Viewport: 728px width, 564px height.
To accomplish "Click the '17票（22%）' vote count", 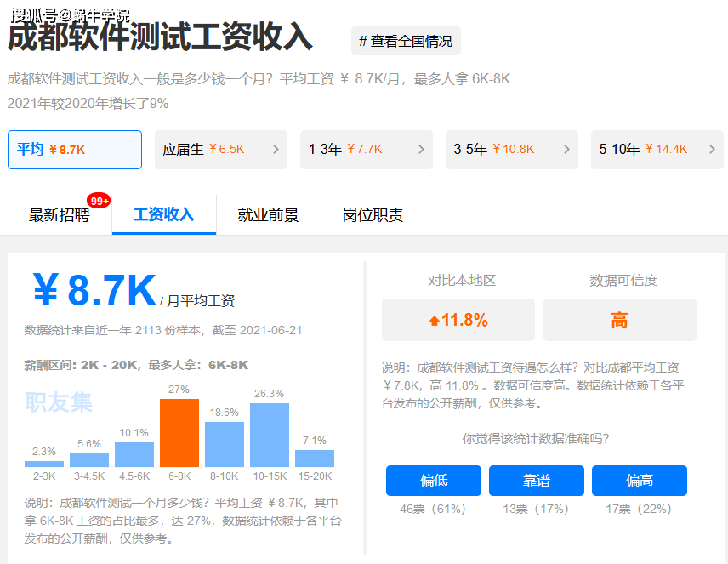I will coord(639,509).
